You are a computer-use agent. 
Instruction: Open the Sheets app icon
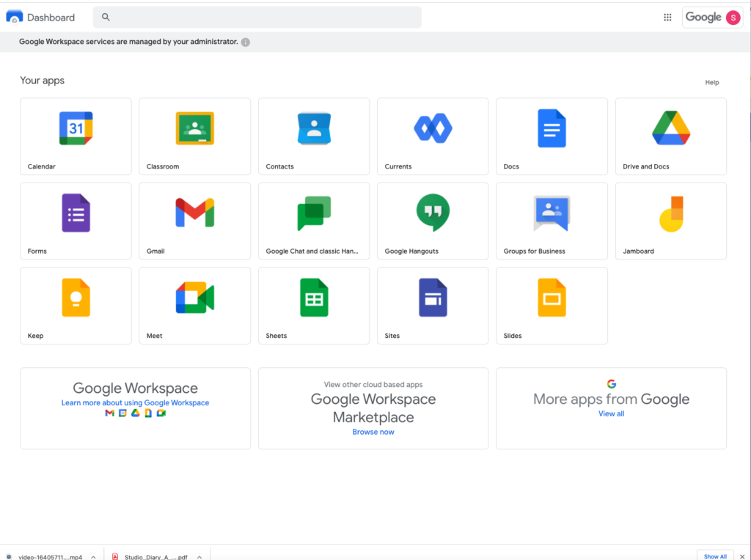[x=314, y=298]
